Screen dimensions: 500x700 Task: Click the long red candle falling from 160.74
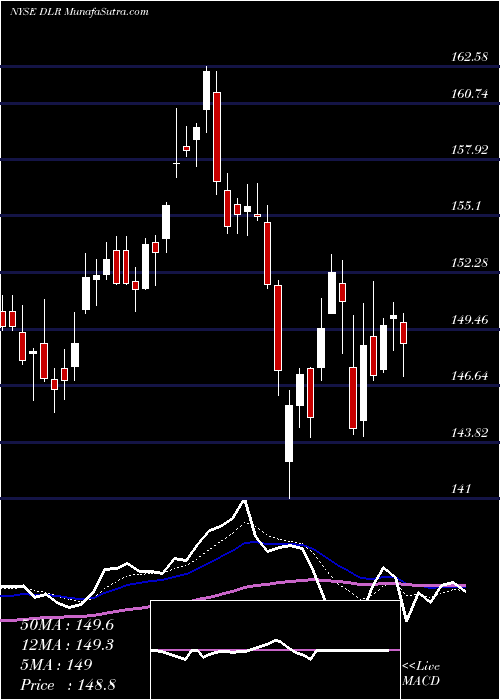click(217, 137)
